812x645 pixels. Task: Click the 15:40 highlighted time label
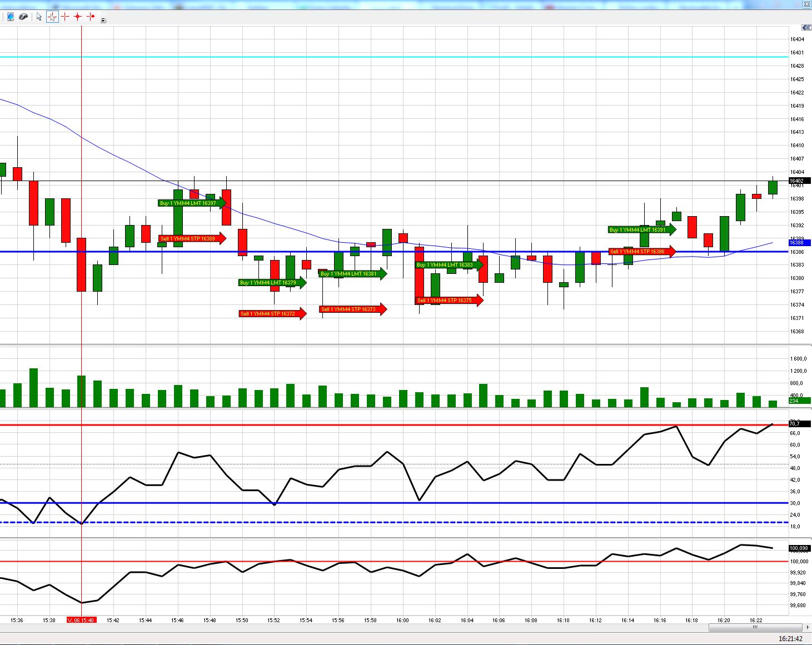[x=81, y=620]
